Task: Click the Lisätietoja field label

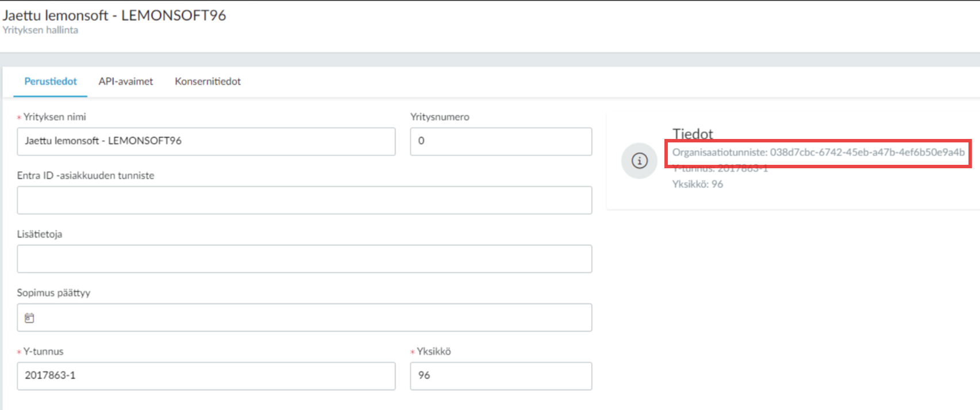Action: point(40,234)
